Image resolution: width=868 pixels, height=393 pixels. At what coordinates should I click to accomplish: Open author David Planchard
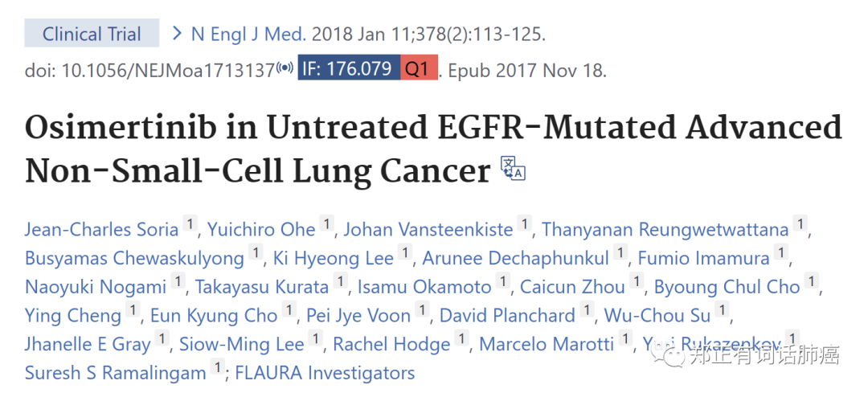click(508, 316)
